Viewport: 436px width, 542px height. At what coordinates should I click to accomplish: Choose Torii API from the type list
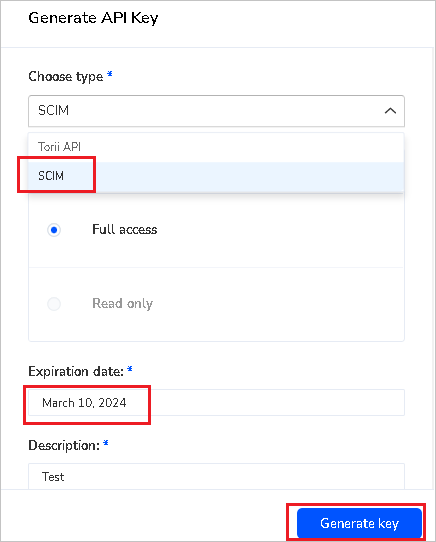216,147
